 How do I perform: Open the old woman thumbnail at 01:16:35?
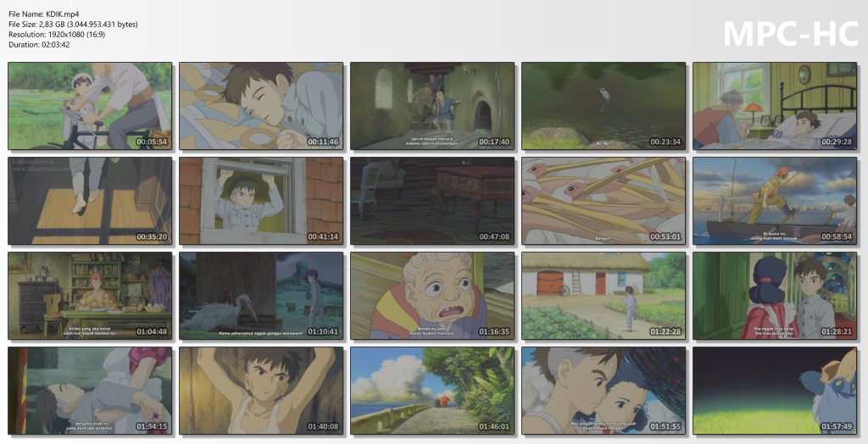click(x=432, y=296)
